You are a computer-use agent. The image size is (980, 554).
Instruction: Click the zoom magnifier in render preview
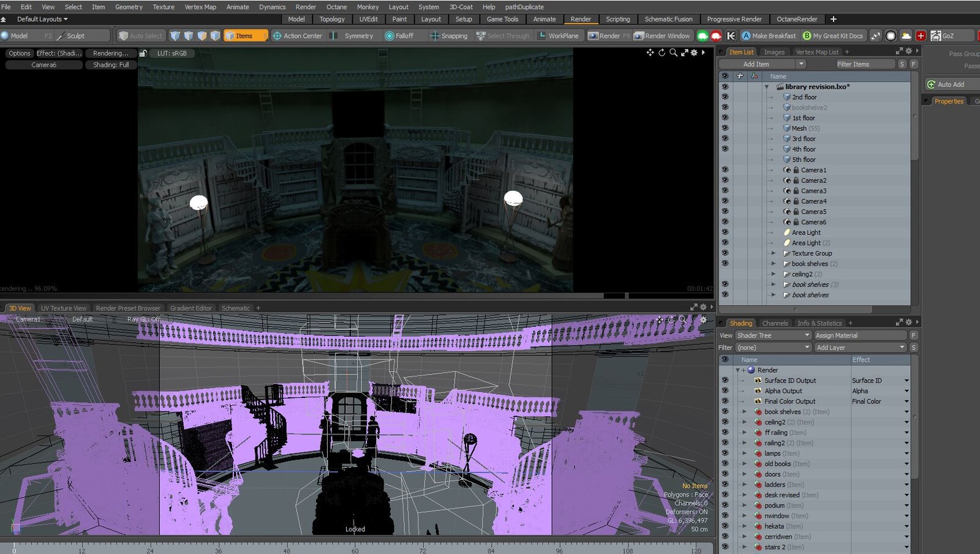pyautogui.click(x=673, y=53)
